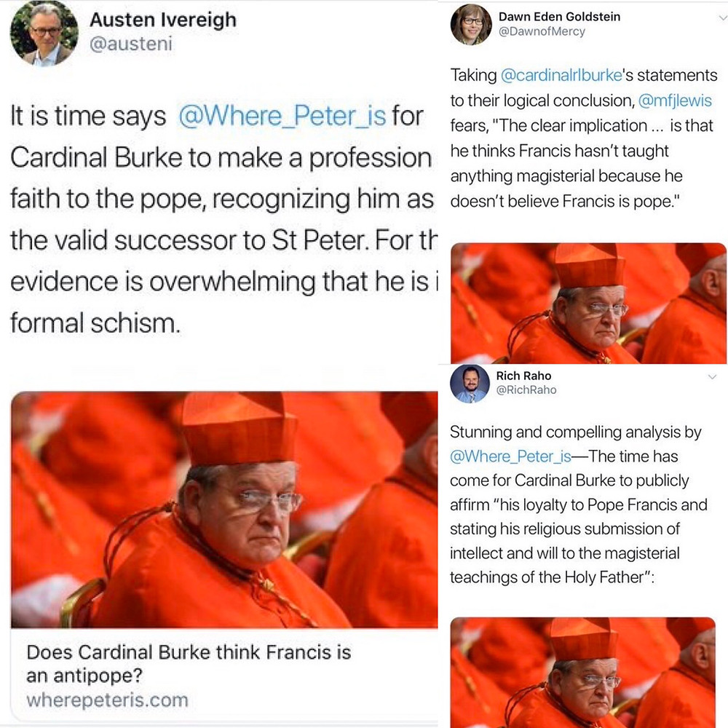The image size is (728, 728).
Task: Open the @Where_Peter_is mention in Ivereigh's tweet
Action: coord(282,116)
